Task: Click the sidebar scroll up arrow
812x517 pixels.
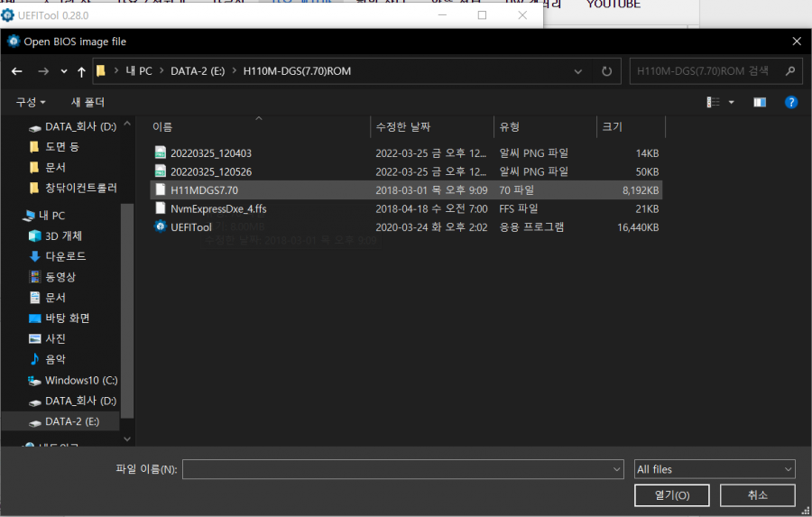Action: click(127, 125)
